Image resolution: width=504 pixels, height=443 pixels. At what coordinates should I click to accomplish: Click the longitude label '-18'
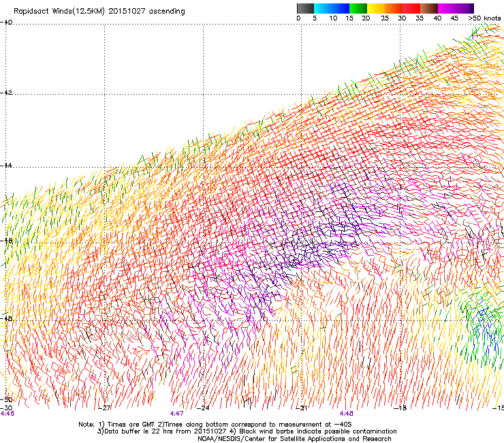pos(400,408)
